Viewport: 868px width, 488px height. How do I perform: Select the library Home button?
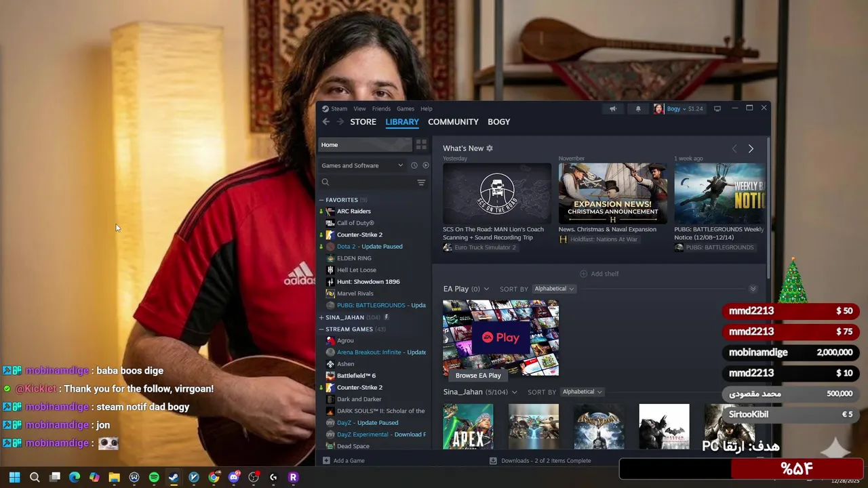tap(365, 145)
